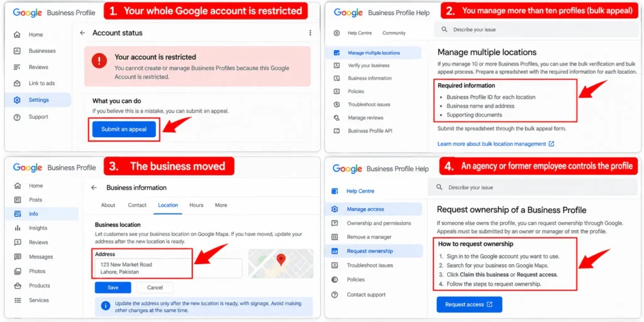644x322 pixels.
Task: Click the Address field with Lahore, Pakistan
Action: point(169,268)
